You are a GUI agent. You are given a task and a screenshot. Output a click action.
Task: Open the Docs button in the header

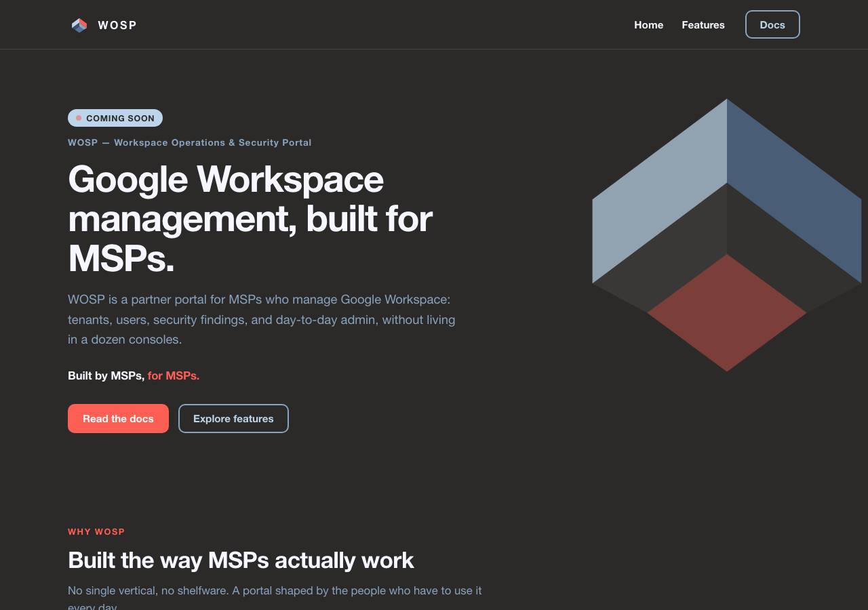pos(772,24)
